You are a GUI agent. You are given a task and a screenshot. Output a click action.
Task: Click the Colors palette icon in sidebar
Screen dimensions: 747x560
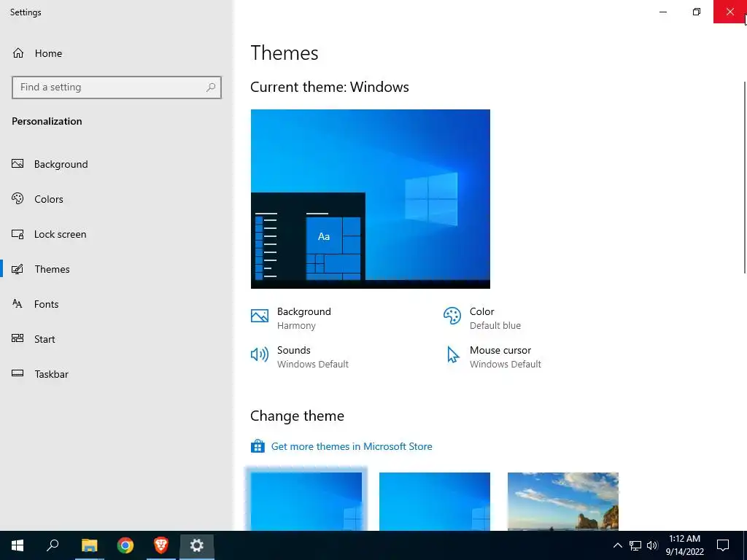[18, 198]
